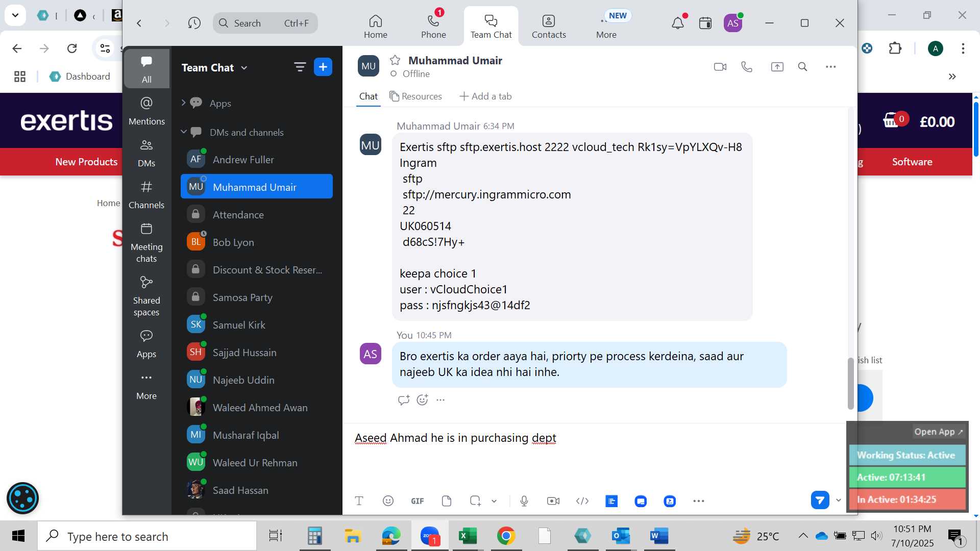Open the send options dropdown arrow
Screen dimensions: 980x551
[x=838, y=500]
